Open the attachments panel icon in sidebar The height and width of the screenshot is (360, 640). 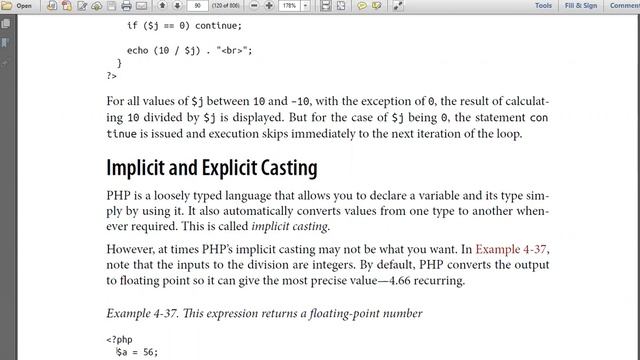coord(5,63)
